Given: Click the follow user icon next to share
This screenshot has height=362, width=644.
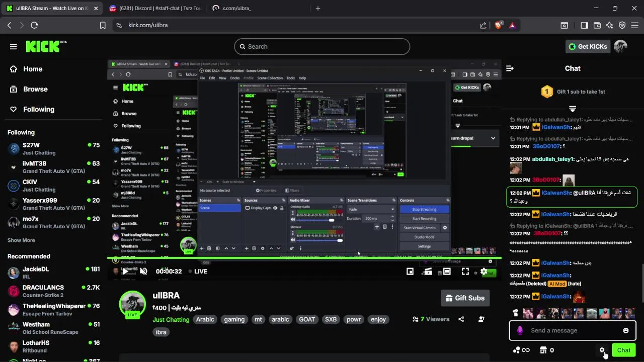Looking at the screenshot, I should tap(481, 319).
